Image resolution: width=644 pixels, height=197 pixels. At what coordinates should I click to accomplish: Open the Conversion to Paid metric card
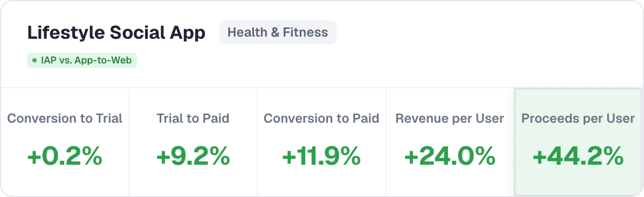[321, 142]
